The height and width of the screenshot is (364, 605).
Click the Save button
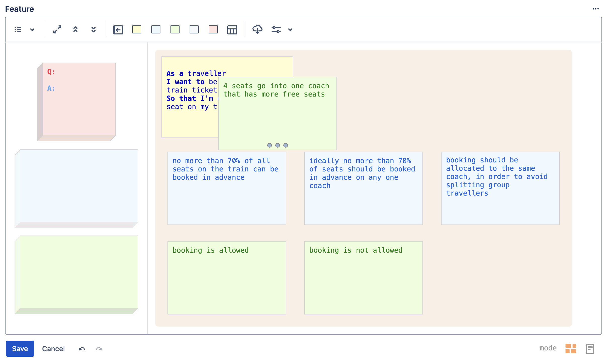click(20, 348)
